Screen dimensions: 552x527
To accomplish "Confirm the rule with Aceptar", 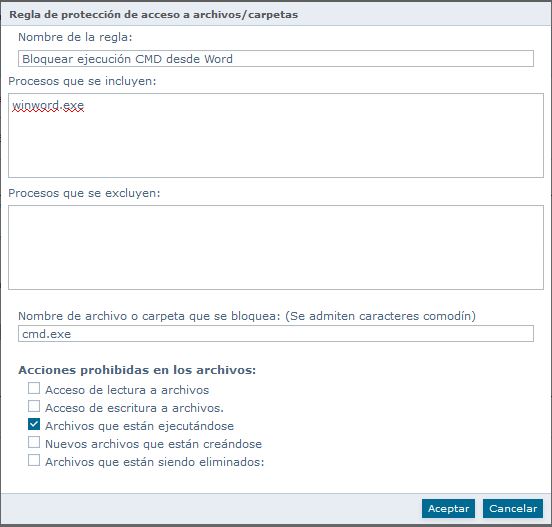I will pos(448,508).
